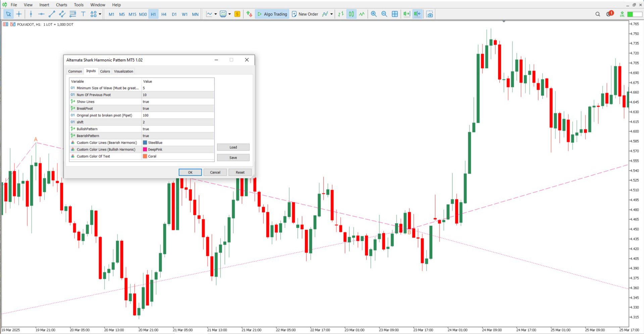Click the Load button in dialog

coord(233,147)
